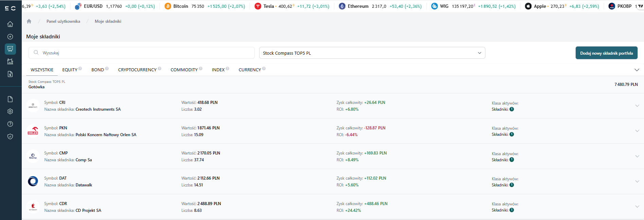Click the Bitcoin 75 350 ticker price
Viewport: 644px width, 220px height.
tap(198, 6)
